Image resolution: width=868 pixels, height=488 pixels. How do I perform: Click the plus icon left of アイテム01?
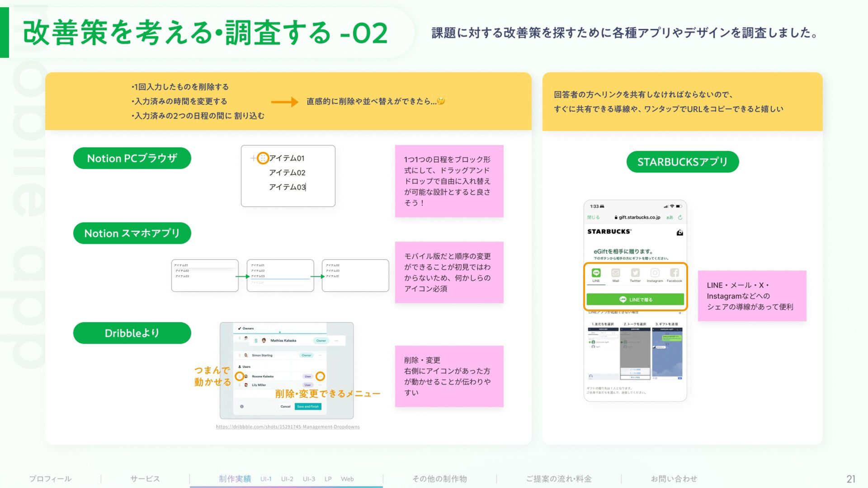[x=253, y=158]
